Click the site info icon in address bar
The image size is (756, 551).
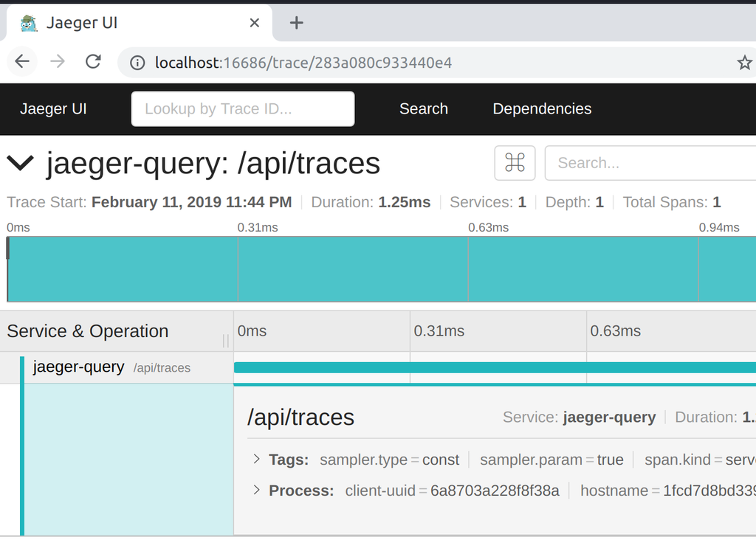tap(137, 63)
